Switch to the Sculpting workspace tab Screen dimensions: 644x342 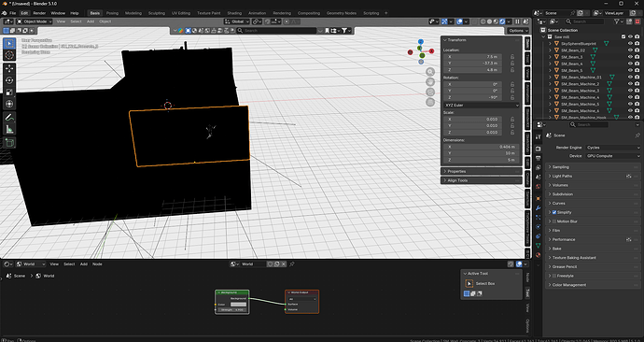(x=157, y=13)
